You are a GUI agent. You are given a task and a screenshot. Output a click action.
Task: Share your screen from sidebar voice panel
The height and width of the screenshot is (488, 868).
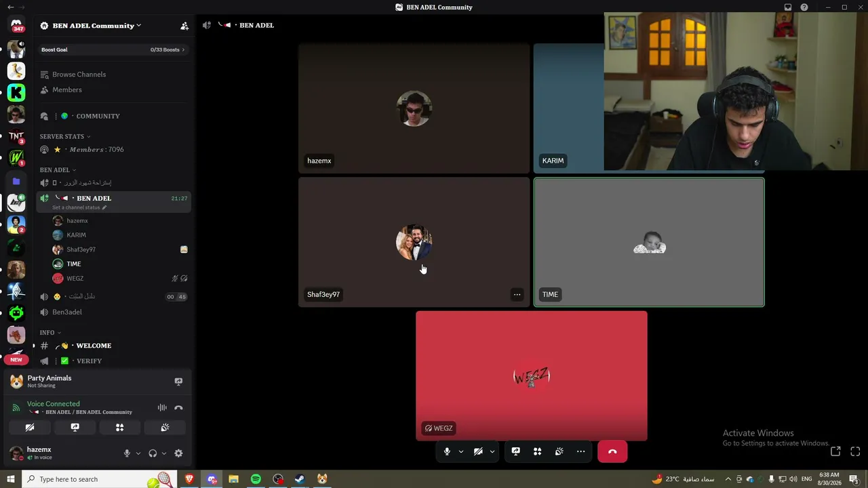pyautogui.click(x=75, y=428)
